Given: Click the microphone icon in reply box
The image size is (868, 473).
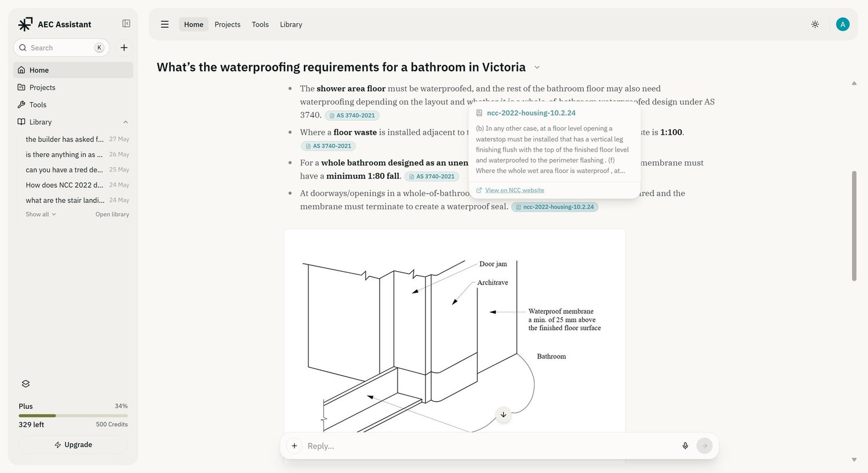Looking at the screenshot, I should (x=685, y=446).
